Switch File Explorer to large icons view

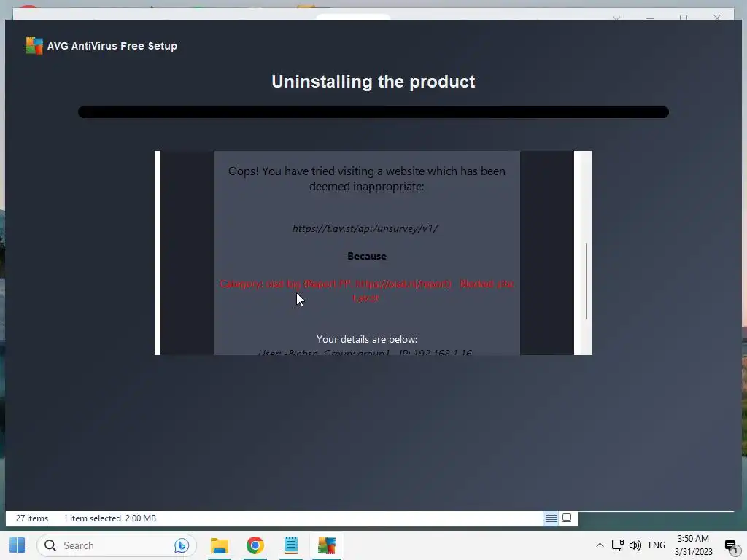click(567, 518)
